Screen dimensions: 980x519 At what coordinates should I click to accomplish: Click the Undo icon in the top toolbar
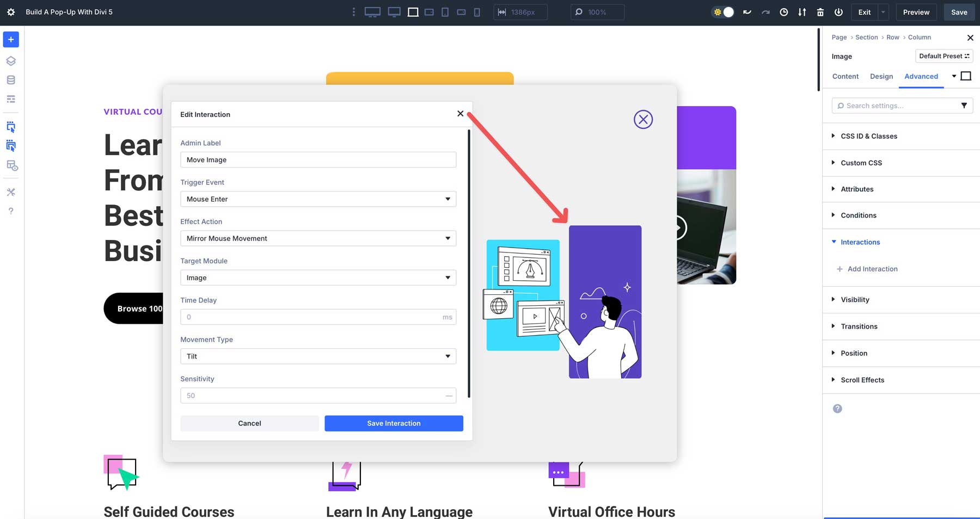747,11
